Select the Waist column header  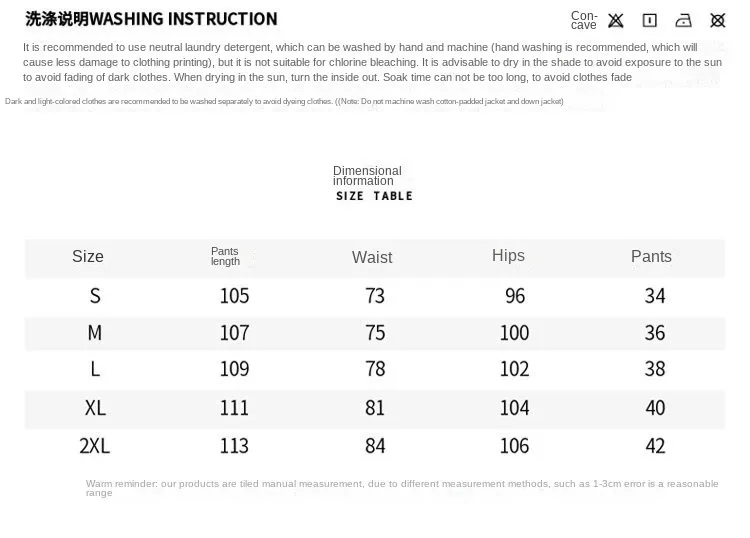pyautogui.click(x=372, y=257)
